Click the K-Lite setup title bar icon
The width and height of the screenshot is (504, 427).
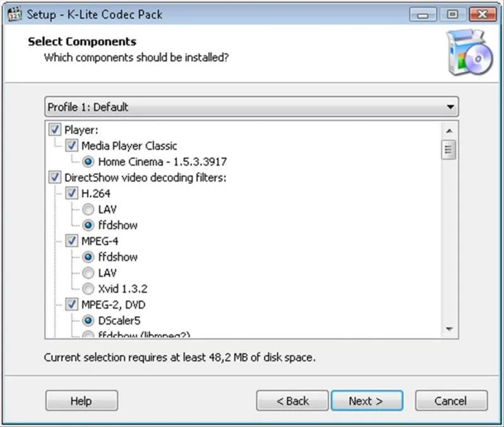point(14,14)
